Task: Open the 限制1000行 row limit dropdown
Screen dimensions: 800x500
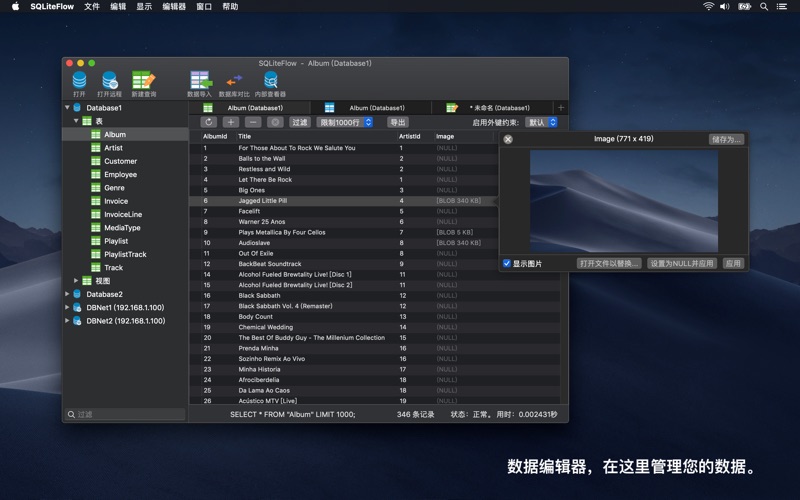Action: click(x=345, y=122)
